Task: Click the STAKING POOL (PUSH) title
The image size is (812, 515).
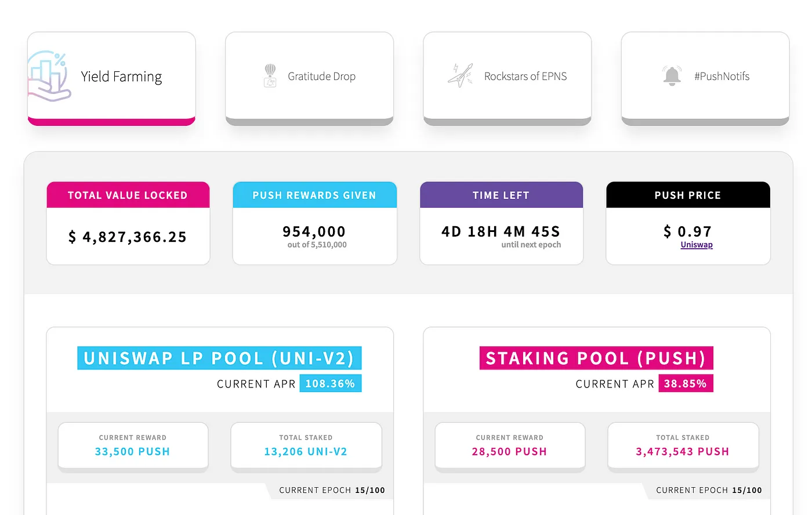Action: pyautogui.click(x=596, y=358)
